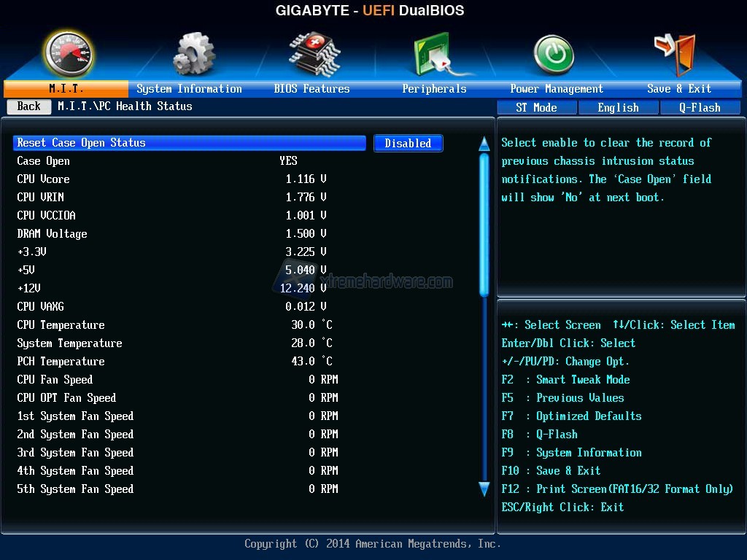747x560 pixels.
Task: Launch Q-Flash from the top bar
Action: pos(700,107)
